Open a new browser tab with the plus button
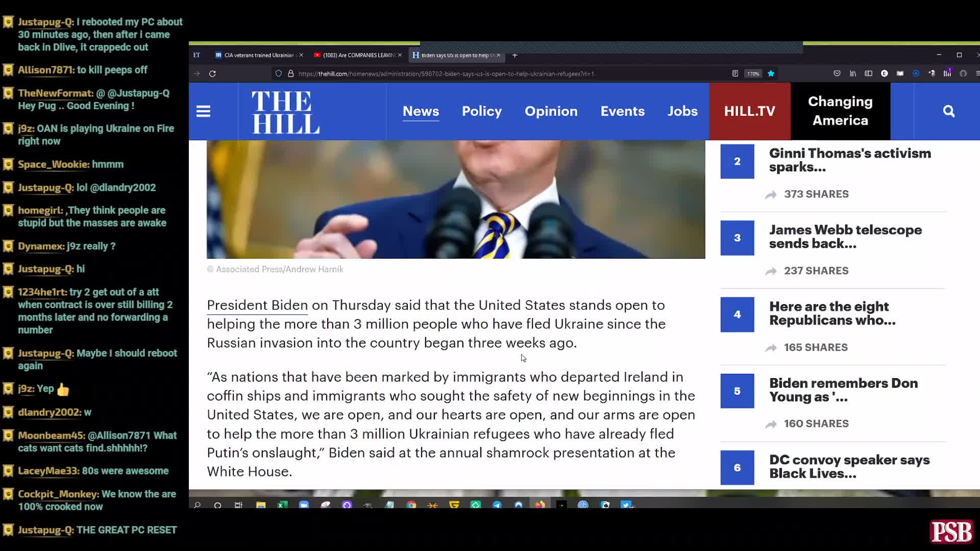Image resolution: width=980 pixels, height=551 pixels. click(x=514, y=56)
